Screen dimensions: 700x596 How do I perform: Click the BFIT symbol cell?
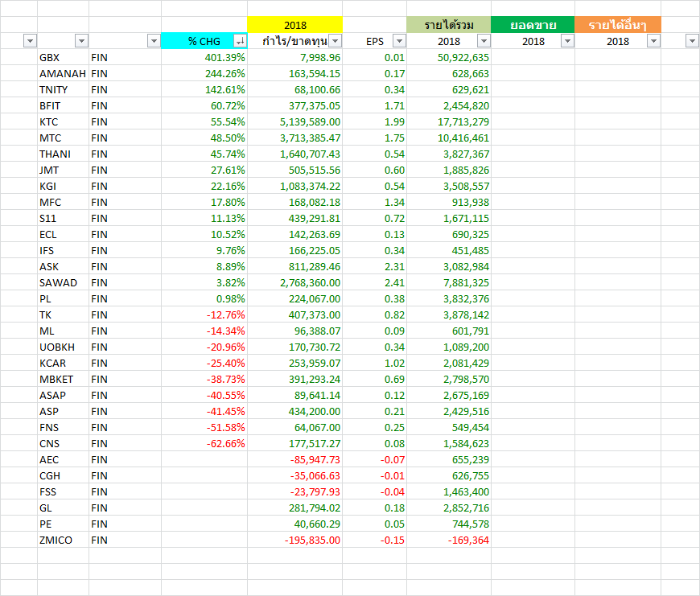coord(63,105)
